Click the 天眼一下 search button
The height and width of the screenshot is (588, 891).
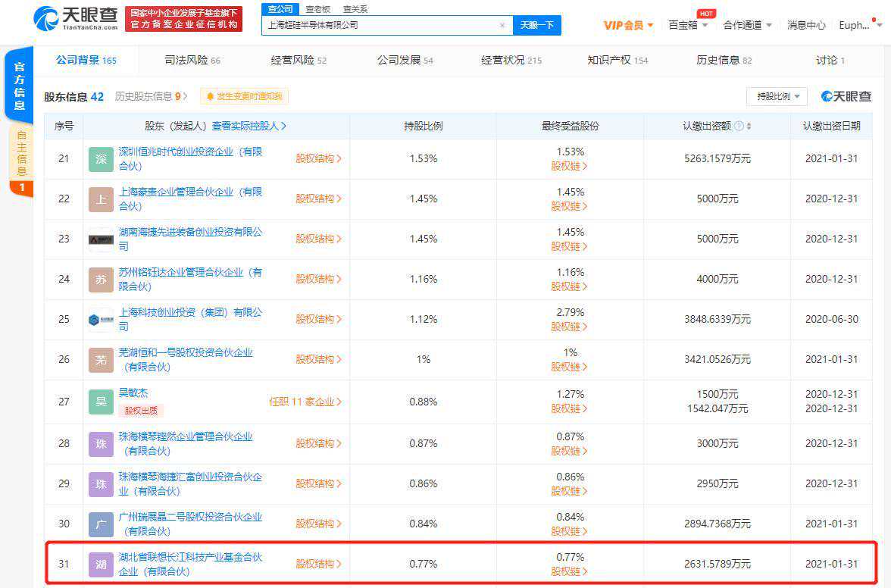click(537, 25)
